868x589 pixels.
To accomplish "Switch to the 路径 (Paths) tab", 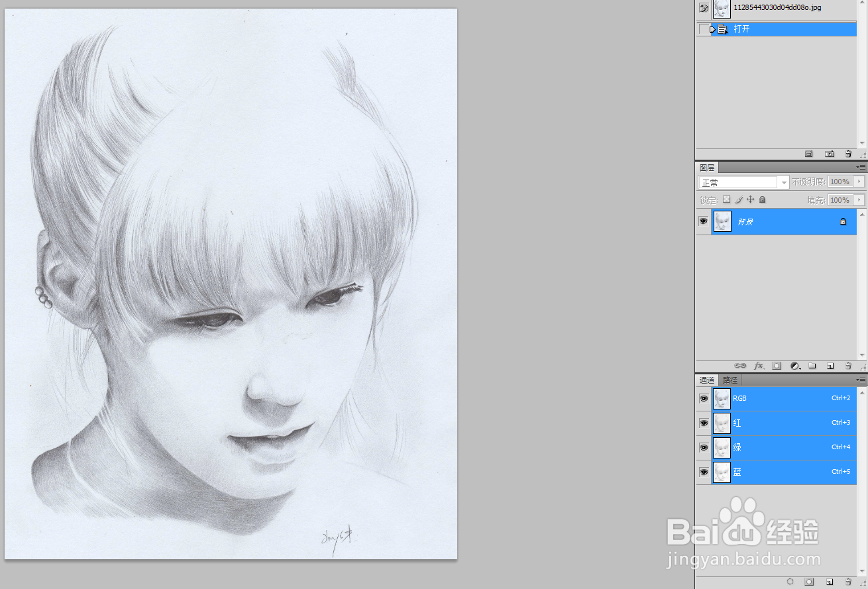I will pos(730,380).
